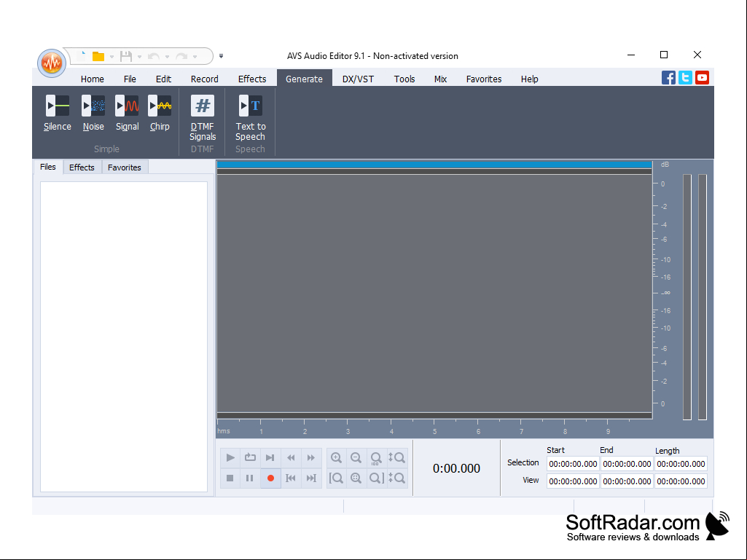The image size is (747, 560).
Task: Generate a Chirp sound
Action: click(160, 114)
